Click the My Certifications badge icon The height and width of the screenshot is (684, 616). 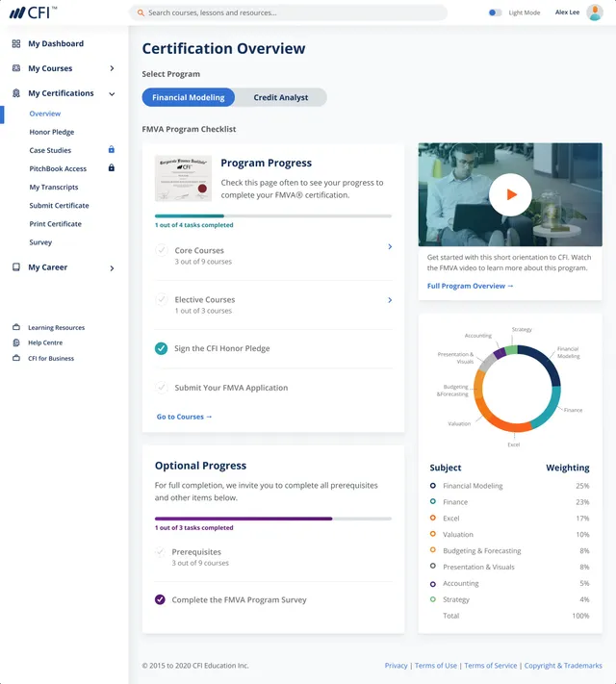16,93
